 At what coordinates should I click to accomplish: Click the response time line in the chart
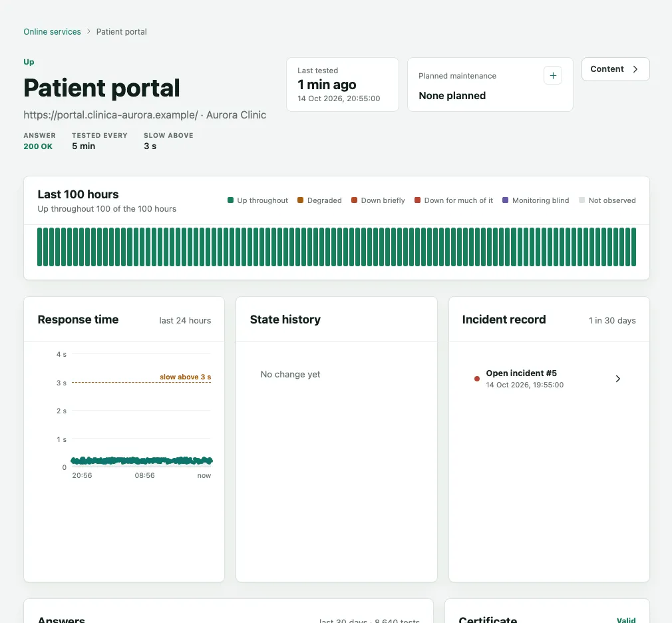(142, 461)
